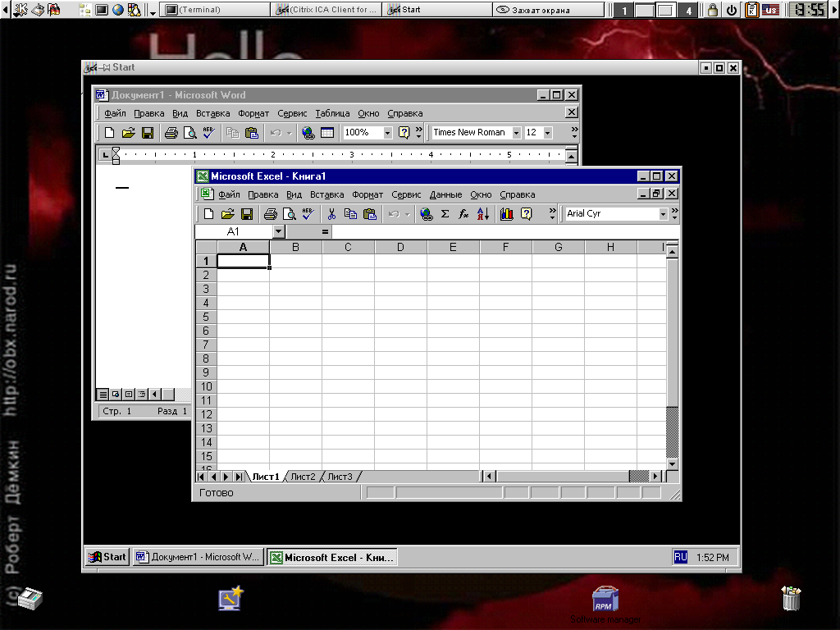Switch to workspace 1 in the panel pager
Viewport: 840px width, 630px height.
pyautogui.click(x=623, y=10)
